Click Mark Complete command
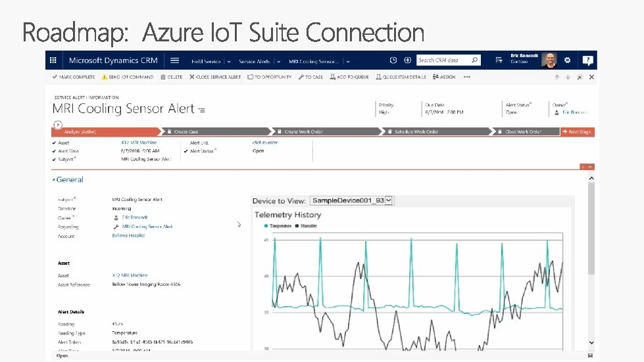This screenshot has height=362, width=644. coord(74,77)
